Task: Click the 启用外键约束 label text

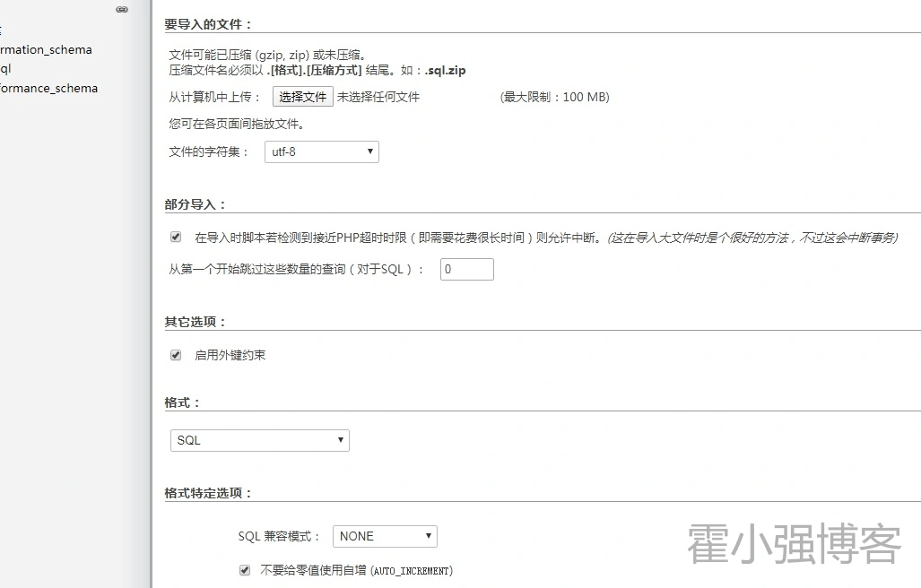Action: coord(230,356)
